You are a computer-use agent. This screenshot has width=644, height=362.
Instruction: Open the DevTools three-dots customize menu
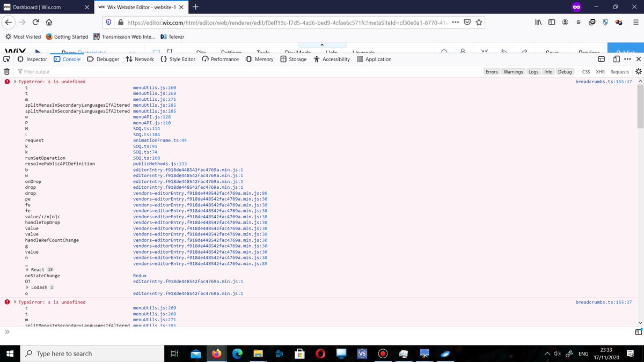tap(627, 59)
